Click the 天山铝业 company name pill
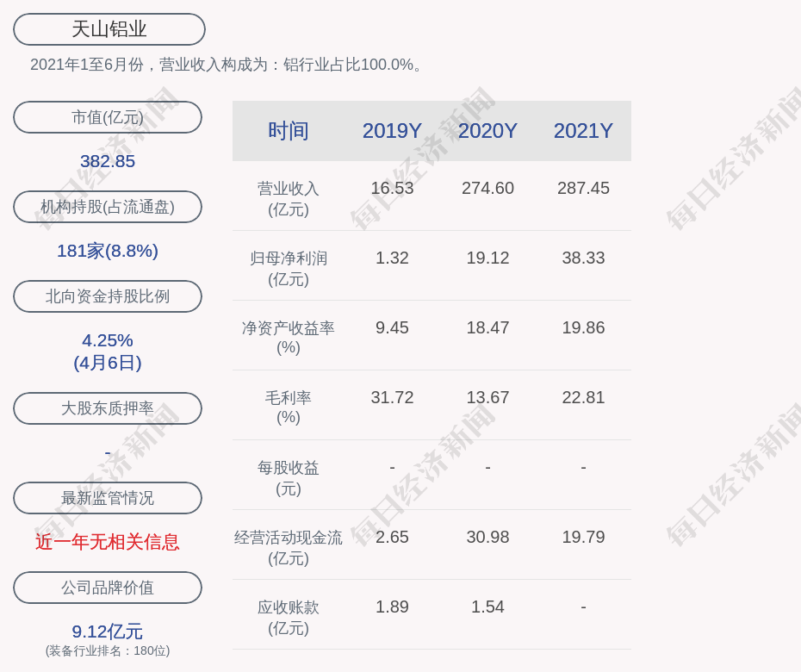The height and width of the screenshot is (672, 801). click(109, 29)
